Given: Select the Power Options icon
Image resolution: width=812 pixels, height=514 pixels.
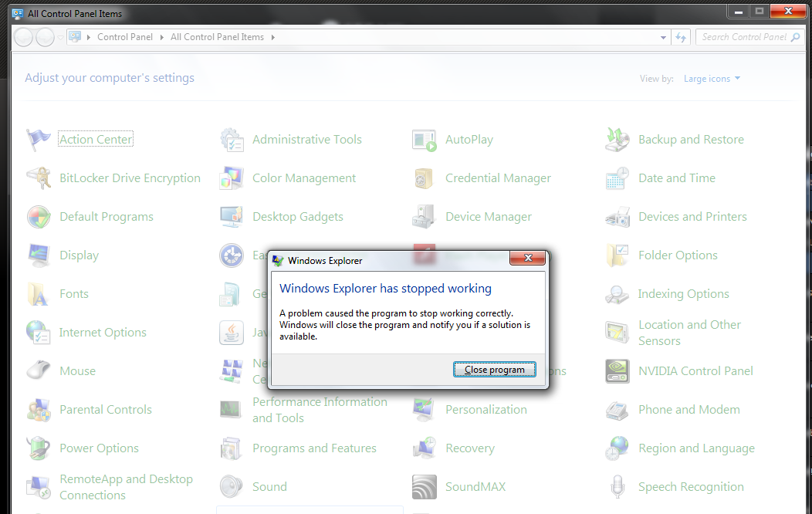Looking at the screenshot, I should pyautogui.click(x=99, y=448).
